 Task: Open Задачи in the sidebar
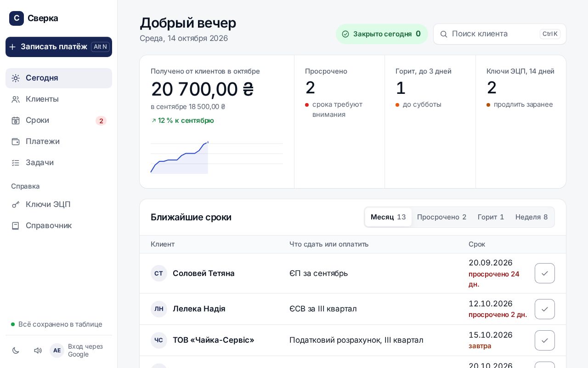click(x=59, y=163)
